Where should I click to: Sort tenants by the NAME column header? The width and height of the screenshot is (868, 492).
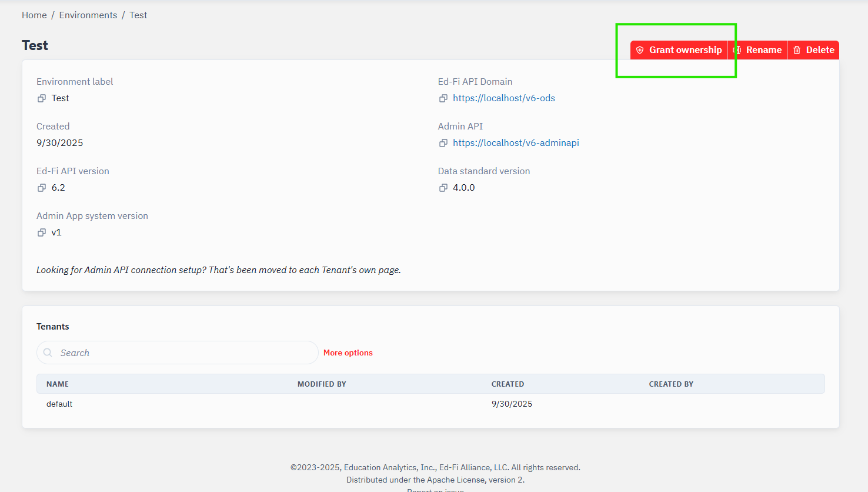pyautogui.click(x=58, y=384)
